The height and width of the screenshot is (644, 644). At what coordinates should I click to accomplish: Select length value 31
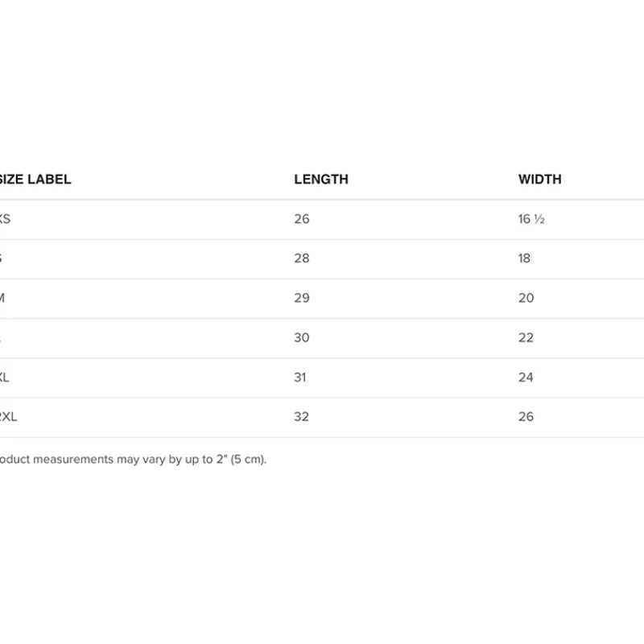pyautogui.click(x=299, y=377)
